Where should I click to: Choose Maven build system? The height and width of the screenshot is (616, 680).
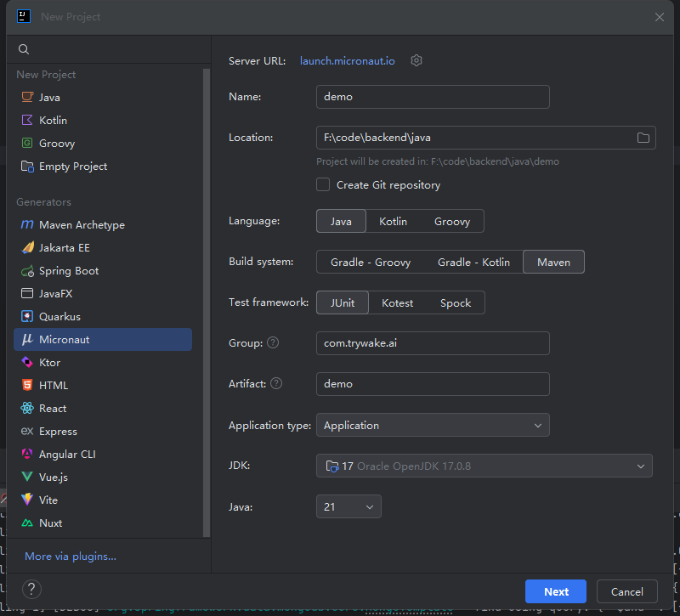pyautogui.click(x=554, y=262)
